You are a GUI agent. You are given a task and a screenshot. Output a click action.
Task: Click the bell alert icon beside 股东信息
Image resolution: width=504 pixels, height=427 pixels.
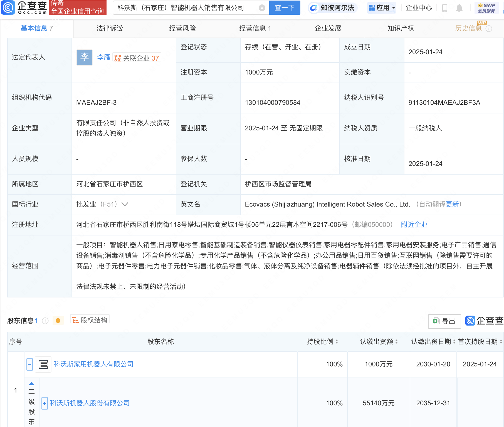tap(58, 321)
